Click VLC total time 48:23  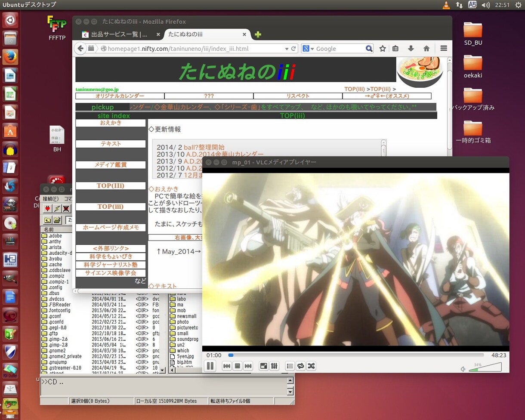pos(499,355)
